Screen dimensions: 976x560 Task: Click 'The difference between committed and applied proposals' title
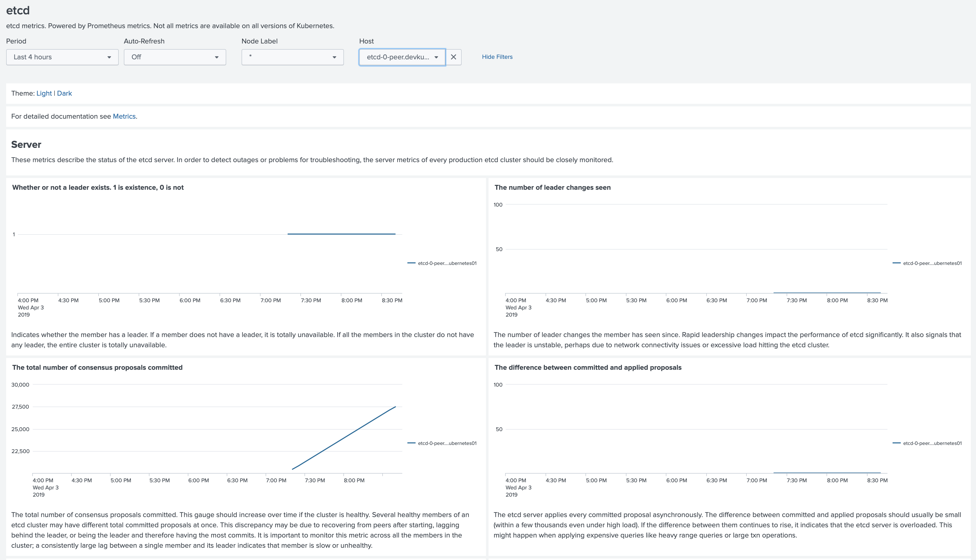tap(588, 368)
